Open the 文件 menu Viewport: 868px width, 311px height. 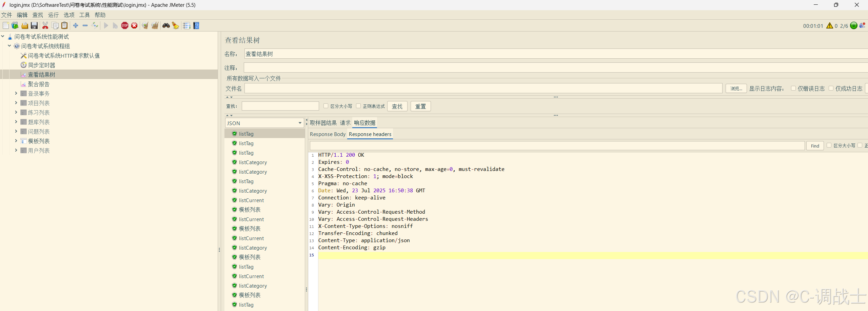tap(6, 15)
